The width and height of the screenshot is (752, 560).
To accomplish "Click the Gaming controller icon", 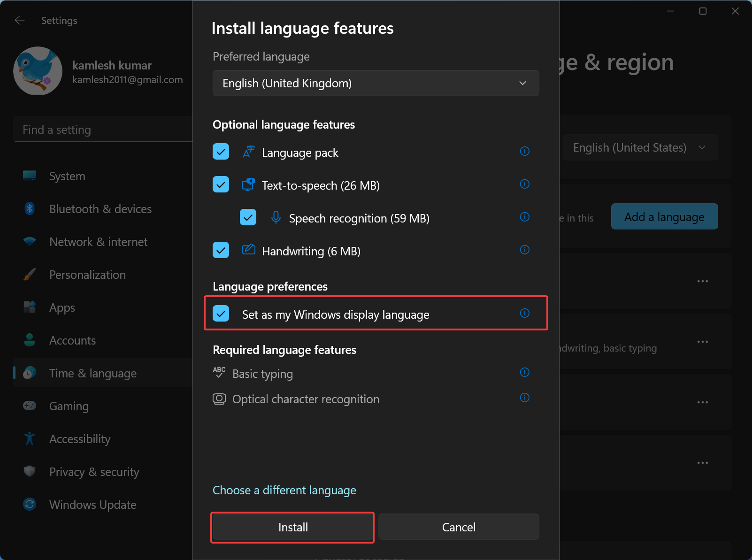I will pyautogui.click(x=30, y=406).
